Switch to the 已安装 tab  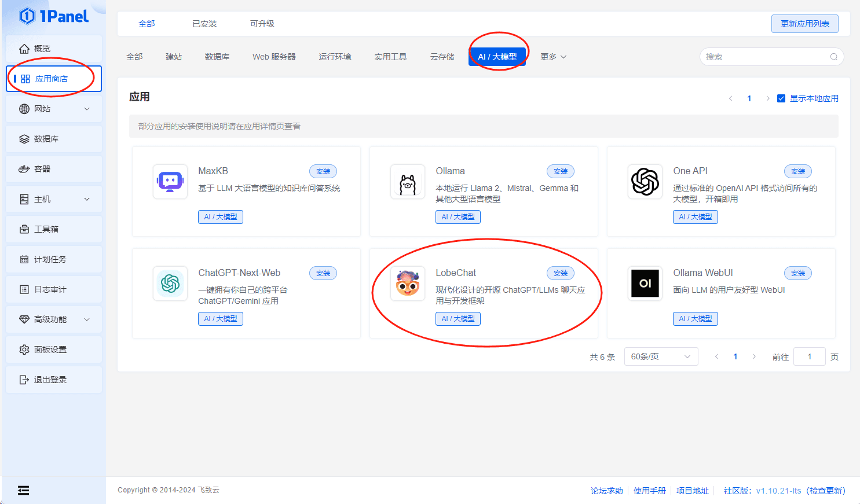204,24
